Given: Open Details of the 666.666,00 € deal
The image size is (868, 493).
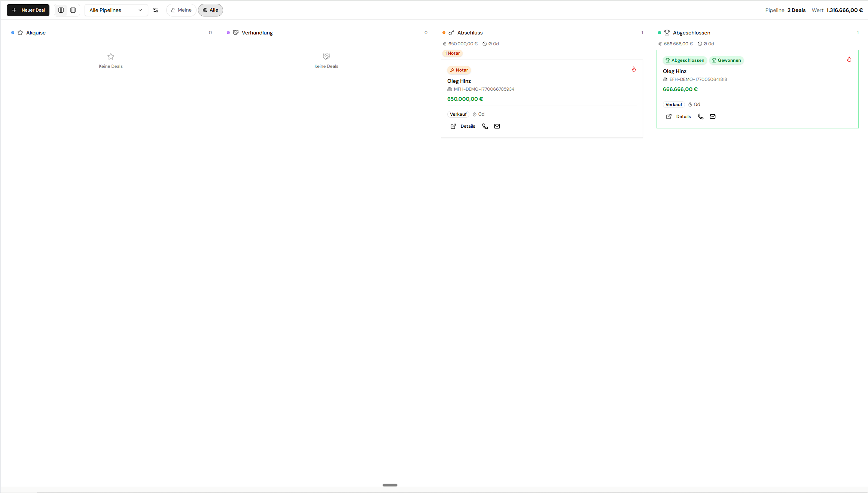Looking at the screenshot, I should coord(679,117).
